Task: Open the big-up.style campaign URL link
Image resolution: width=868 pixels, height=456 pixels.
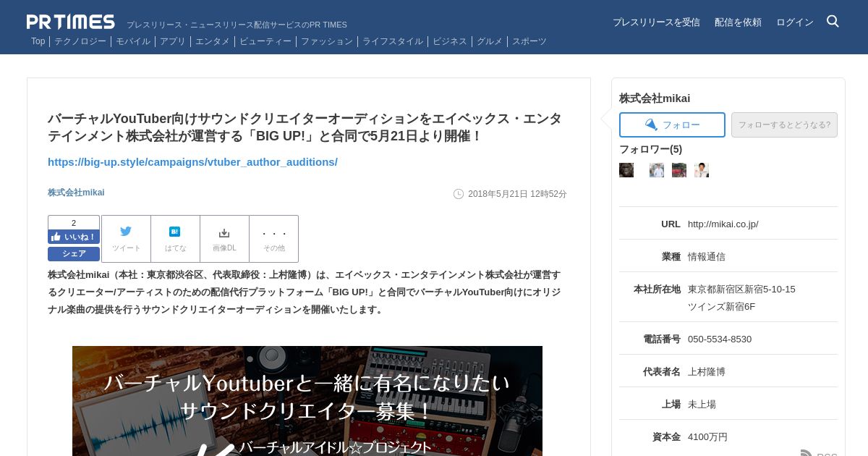Action: [192, 161]
